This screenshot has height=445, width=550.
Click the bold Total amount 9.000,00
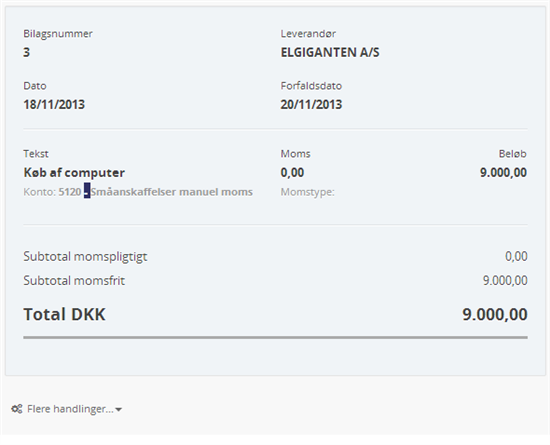[x=495, y=314]
